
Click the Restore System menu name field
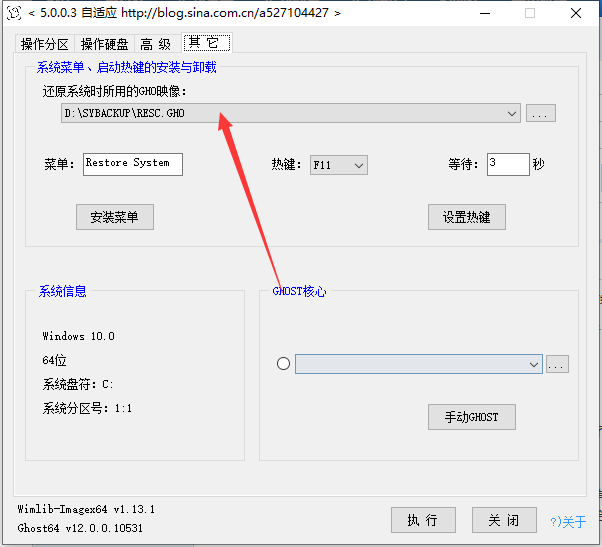pyautogui.click(x=133, y=164)
